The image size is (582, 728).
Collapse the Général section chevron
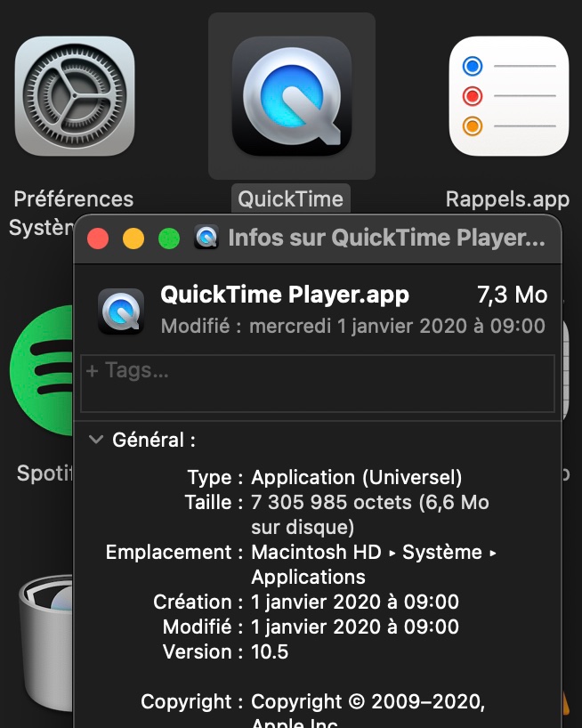point(96,440)
